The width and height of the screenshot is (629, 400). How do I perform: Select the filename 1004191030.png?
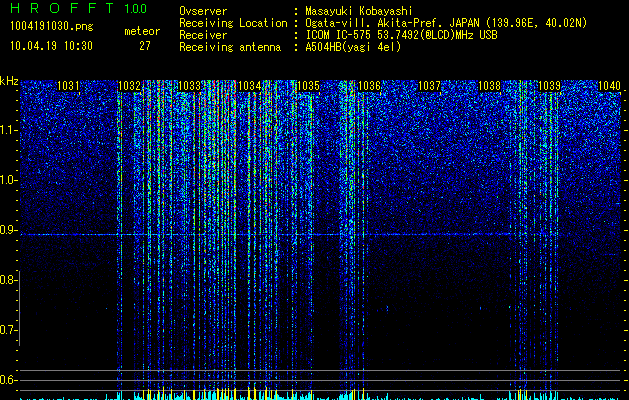52,26
